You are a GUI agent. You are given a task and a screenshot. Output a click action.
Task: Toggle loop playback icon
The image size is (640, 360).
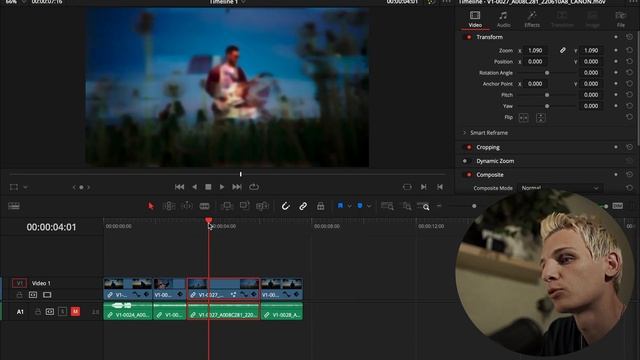[x=254, y=187]
